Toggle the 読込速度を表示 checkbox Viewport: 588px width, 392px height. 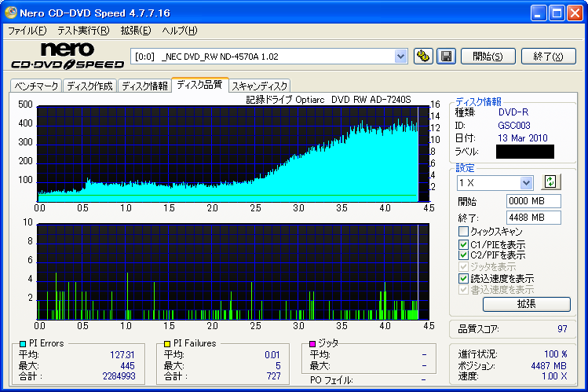(x=463, y=278)
